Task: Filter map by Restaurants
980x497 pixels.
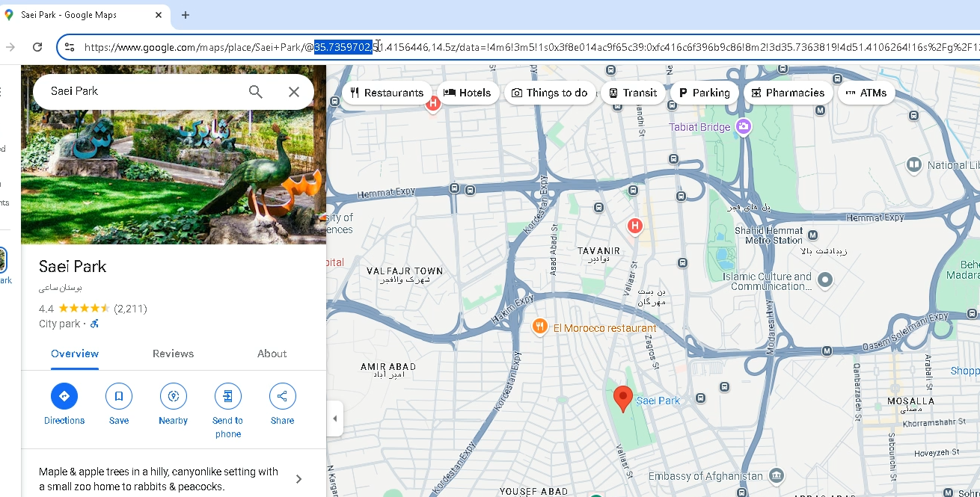Action: pos(387,93)
